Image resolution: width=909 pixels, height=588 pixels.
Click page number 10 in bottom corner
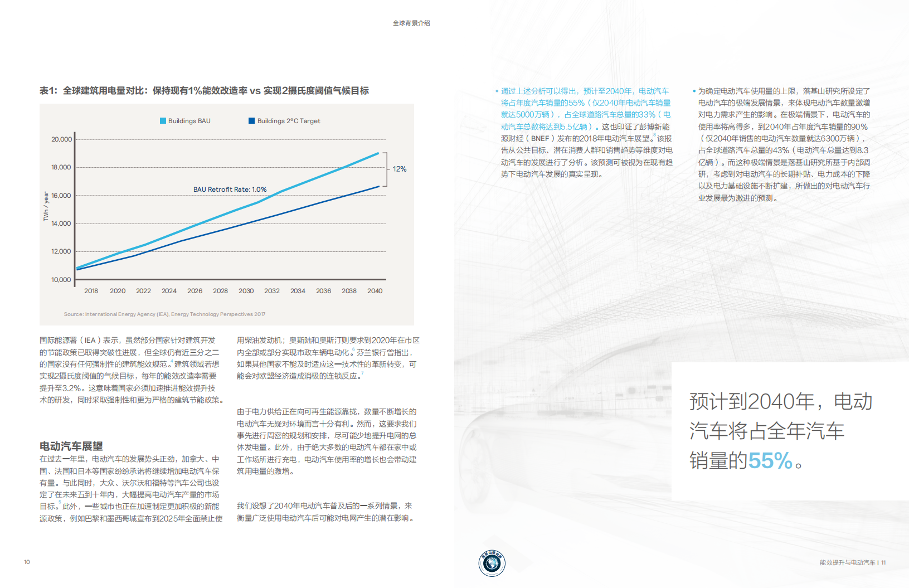26,562
